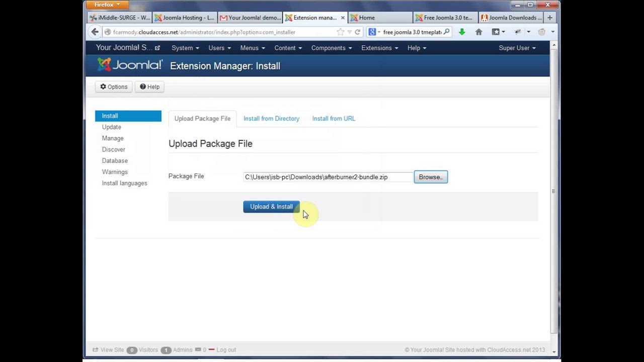
Task: Click the external link icon beside site name
Action: click(157, 48)
